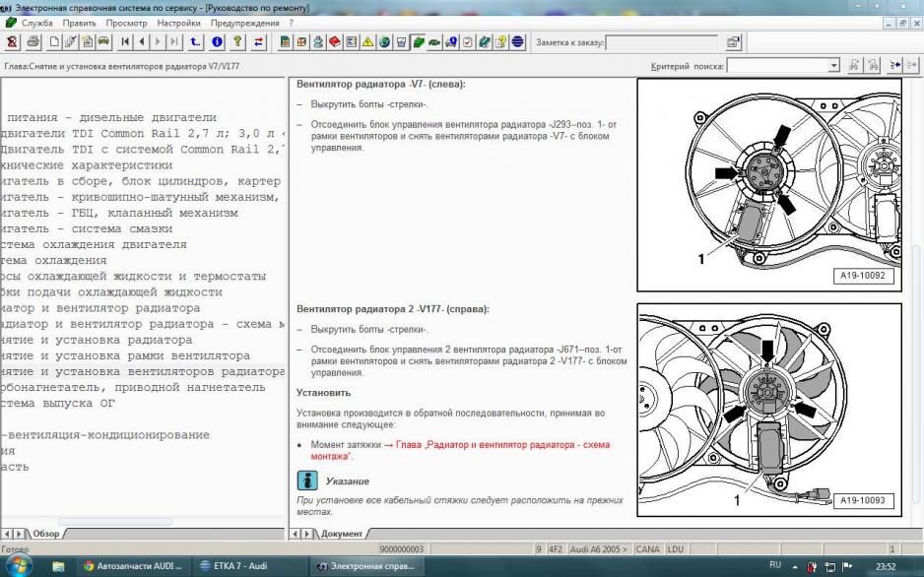The height and width of the screenshot is (577, 924).
Task: Select the Документ tab
Action: tap(341, 534)
